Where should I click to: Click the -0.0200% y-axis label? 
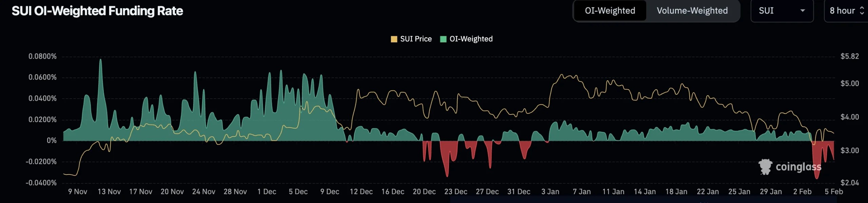click(41, 162)
